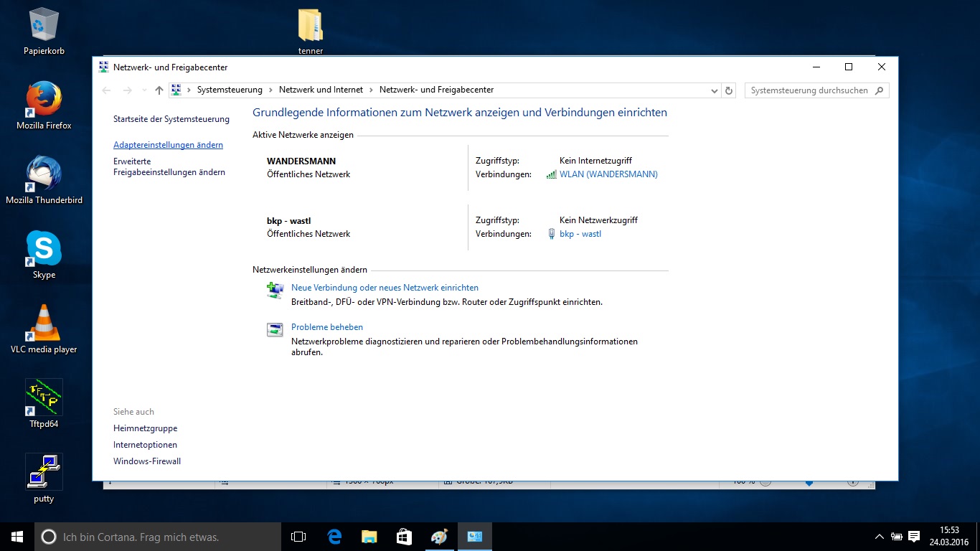Open recent locations dropdown arrow

pyautogui.click(x=144, y=90)
